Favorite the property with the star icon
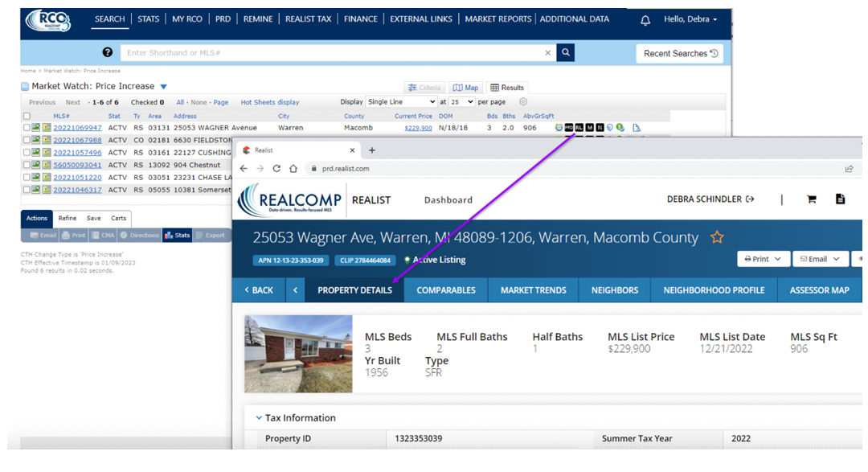 pyautogui.click(x=717, y=238)
